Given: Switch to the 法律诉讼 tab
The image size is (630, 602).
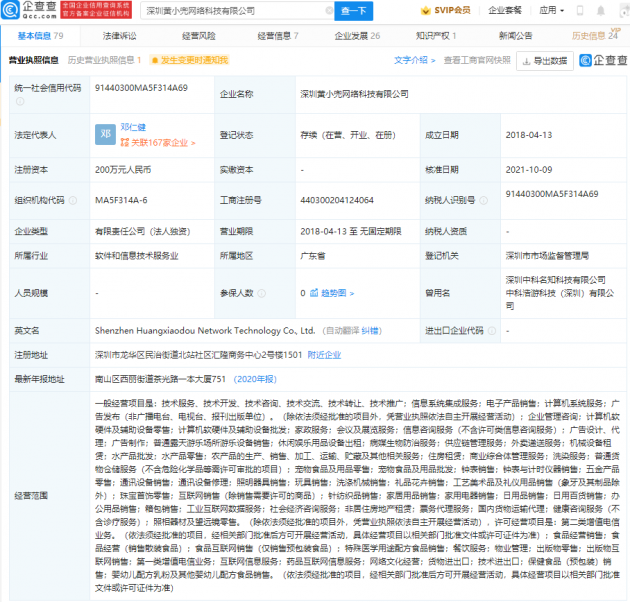Looking at the screenshot, I should coord(119,36).
